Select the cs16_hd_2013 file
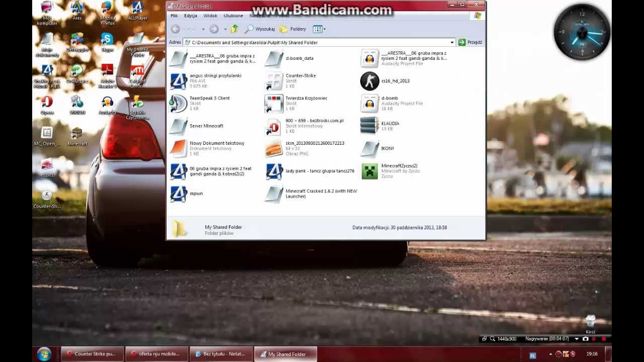 coord(385,81)
